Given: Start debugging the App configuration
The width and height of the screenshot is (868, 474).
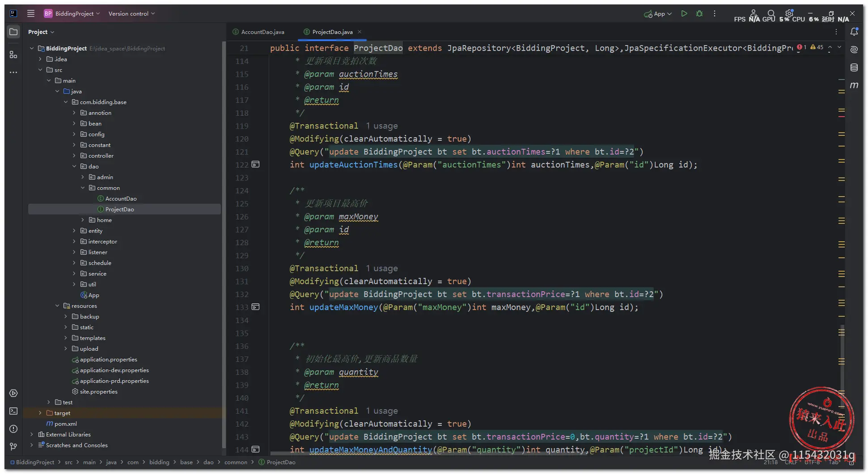Looking at the screenshot, I should point(699,13).
